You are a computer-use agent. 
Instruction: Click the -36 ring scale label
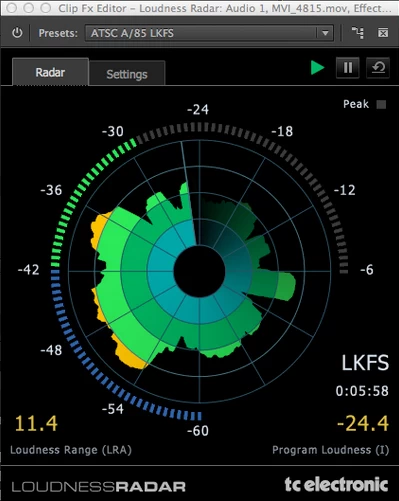point(51,190)
